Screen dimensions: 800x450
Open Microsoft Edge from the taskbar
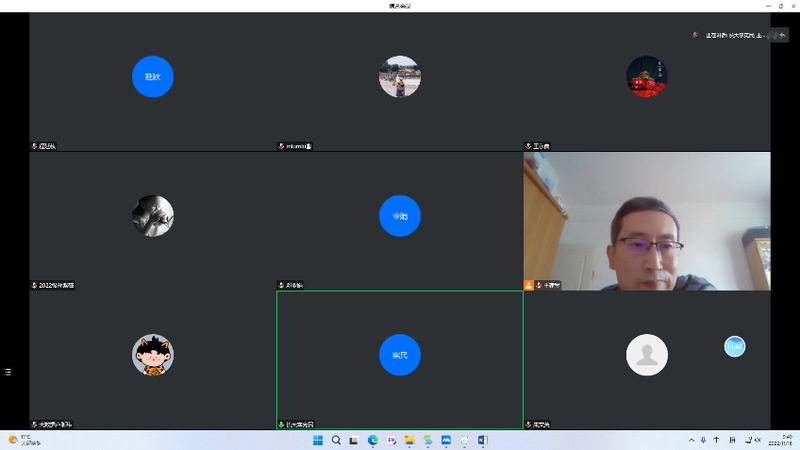[x=373, y=440]
